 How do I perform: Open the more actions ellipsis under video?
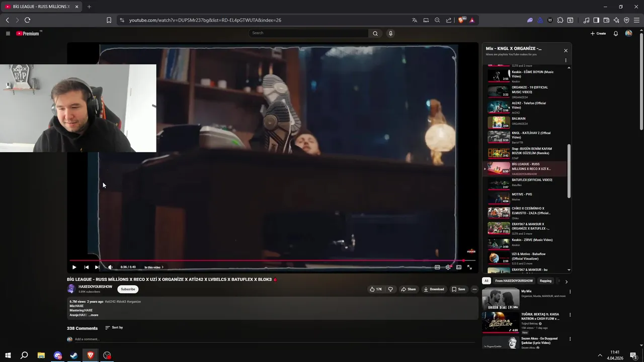tap(474, 289)
